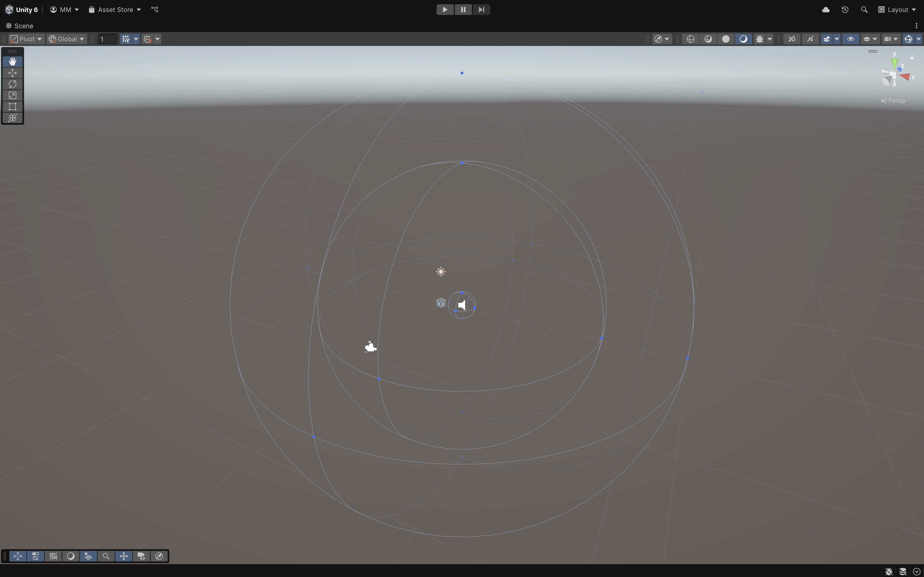Expand the Layout dropdown
The width and height of the screenshot is (924, 577).
coord(897,10)
